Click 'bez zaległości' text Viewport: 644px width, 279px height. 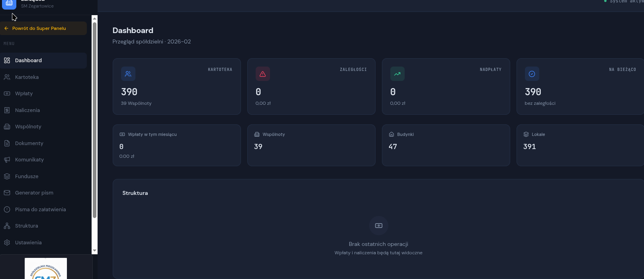[540, 103]
